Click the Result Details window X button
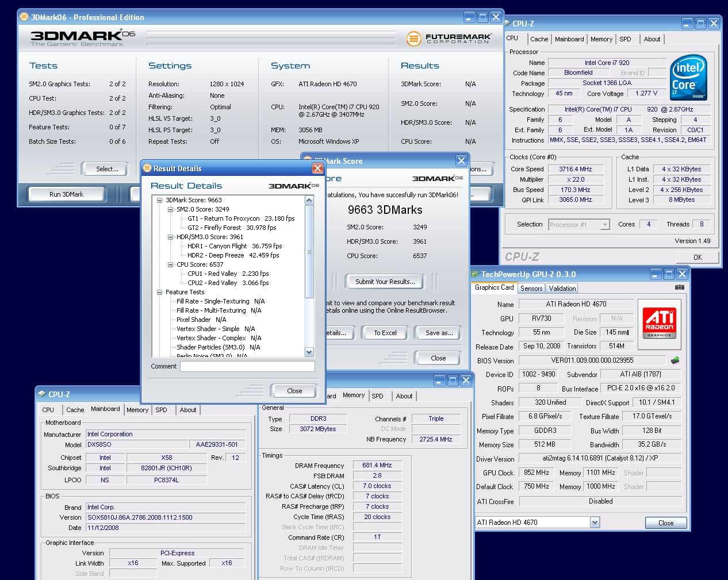Viewport: 728px width, 580px height. pos(317,168)
